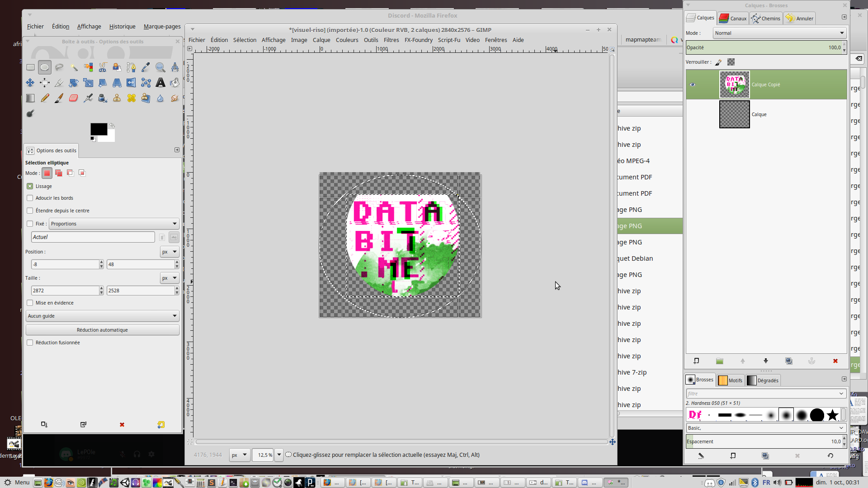Select the Move tool
Viewport: 868px width, 488px height.
30,83
